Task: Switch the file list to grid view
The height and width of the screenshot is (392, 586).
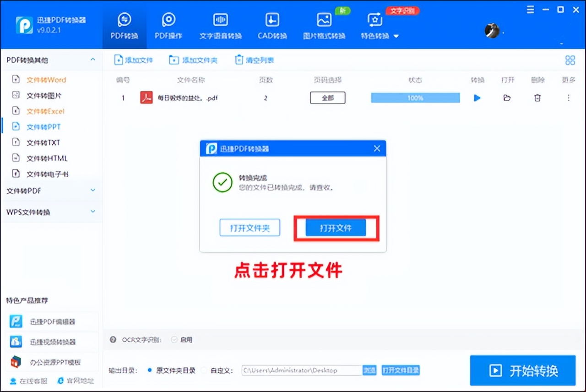Action: [x=570, y=60]
